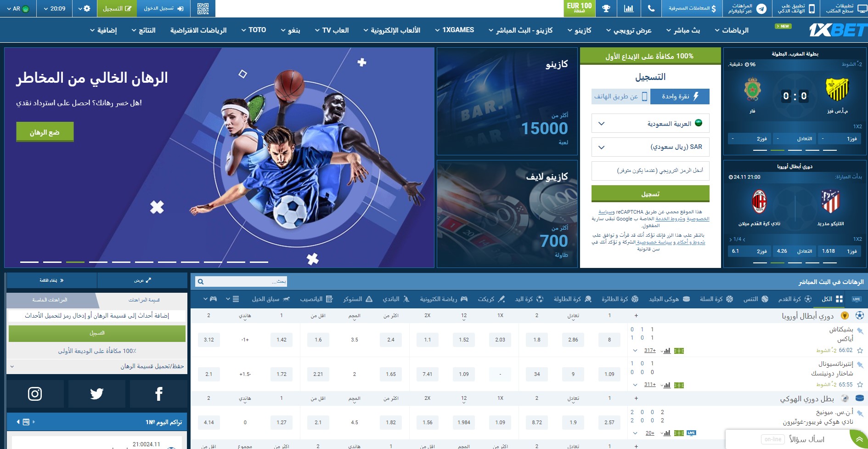This screenshot has height=449, width=868.
Task: Open the كازينو لايف 700 tables tile
Action: tap(507, 214)
